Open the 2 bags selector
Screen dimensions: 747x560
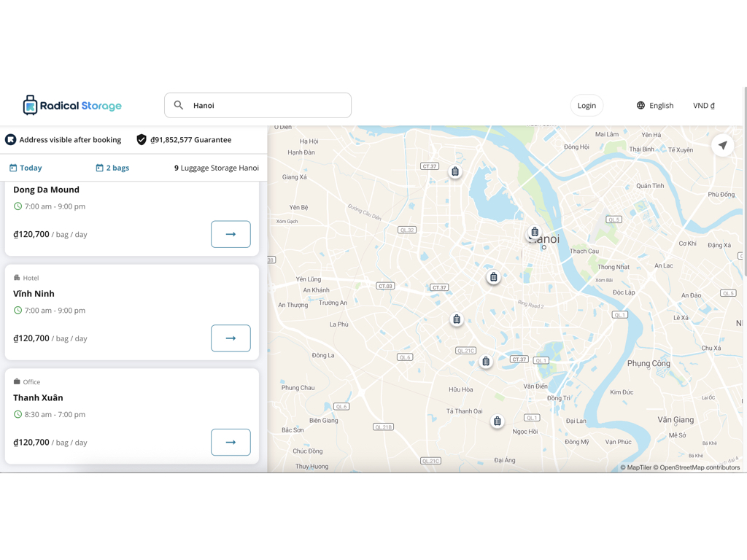(112, 168)
